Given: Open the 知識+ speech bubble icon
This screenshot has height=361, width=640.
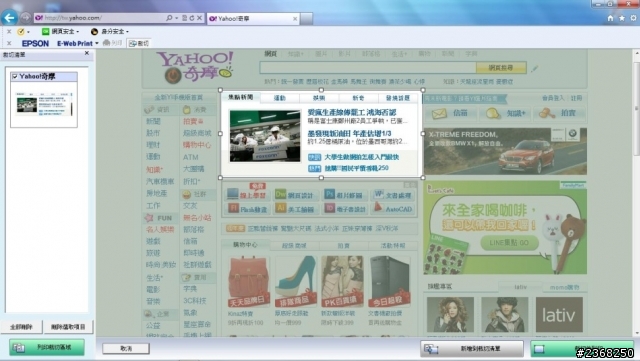Looking at the screenshot, I should (493, 114).
